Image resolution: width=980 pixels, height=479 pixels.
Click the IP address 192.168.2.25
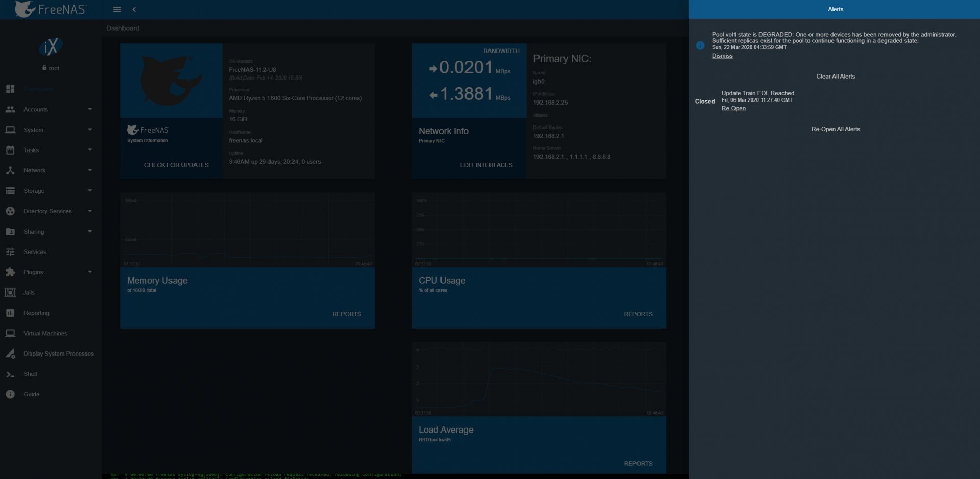pyautogui.click(x=550, y=103)
